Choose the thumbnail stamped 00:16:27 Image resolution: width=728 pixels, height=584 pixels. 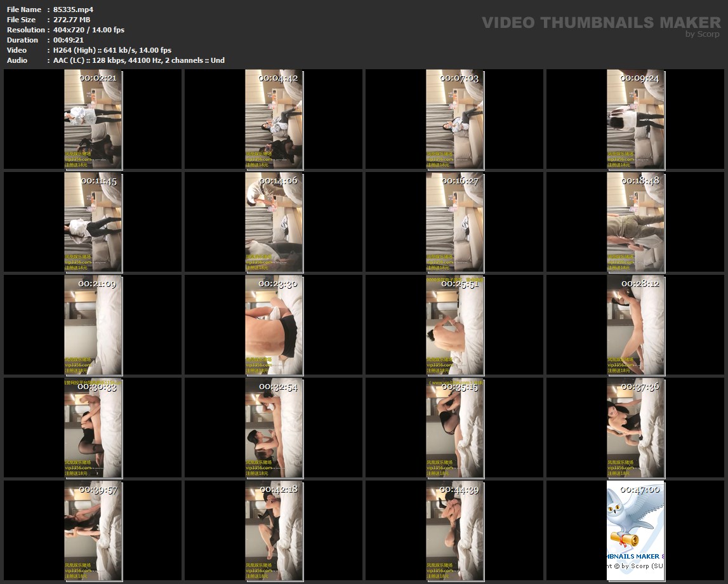[454, 222]
